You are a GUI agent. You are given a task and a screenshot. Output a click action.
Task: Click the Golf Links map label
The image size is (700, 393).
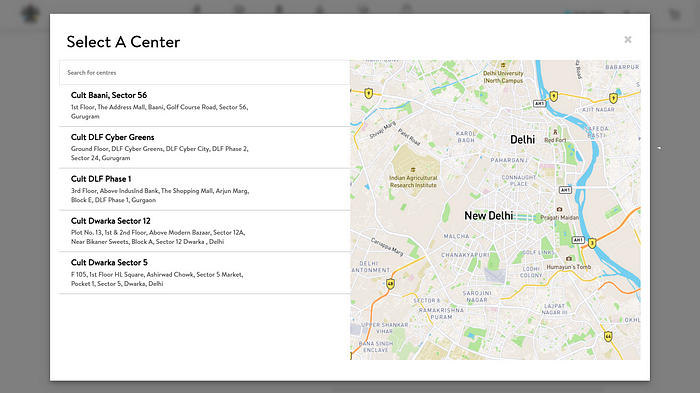pyautogui.click(x=538, y=252)
